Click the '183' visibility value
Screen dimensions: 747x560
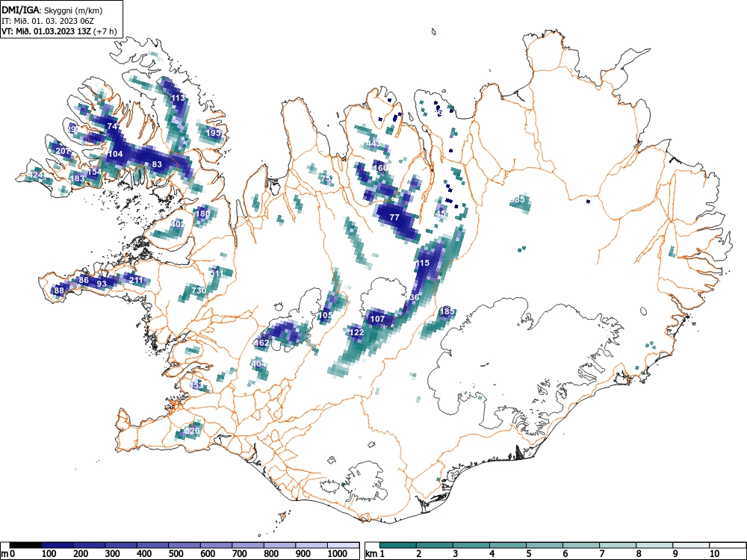pos(77,178)
